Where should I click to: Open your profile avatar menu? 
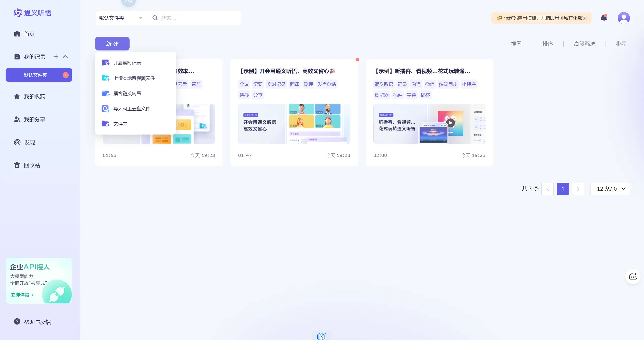point(623,18)
